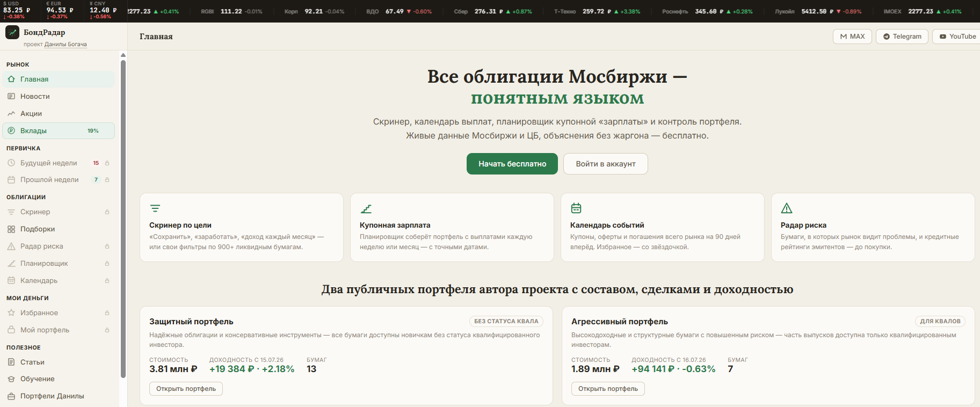Open Календарь in sidebar menu
980x407 pixels.
point(59,281)
